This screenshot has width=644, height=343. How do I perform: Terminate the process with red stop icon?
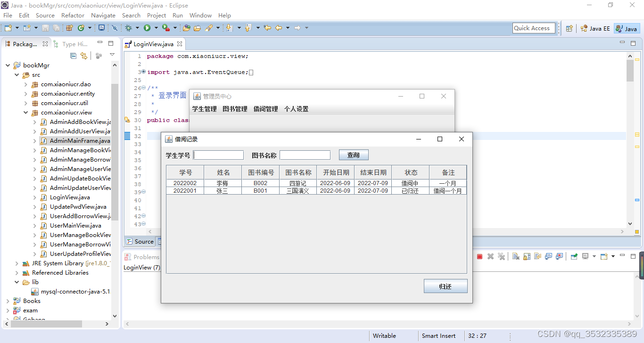point(479,256)
